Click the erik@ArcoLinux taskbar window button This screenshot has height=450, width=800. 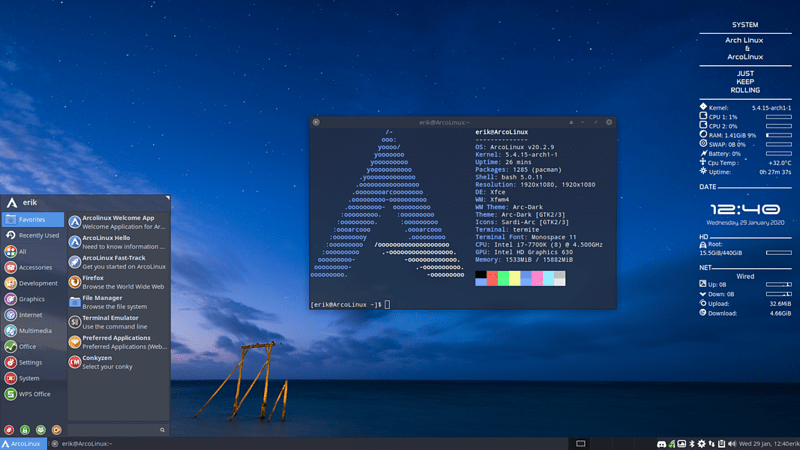pos(84,443)
